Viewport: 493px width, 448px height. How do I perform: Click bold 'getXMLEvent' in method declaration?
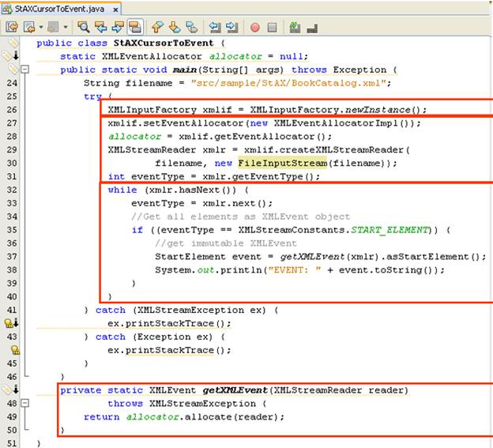235,390
